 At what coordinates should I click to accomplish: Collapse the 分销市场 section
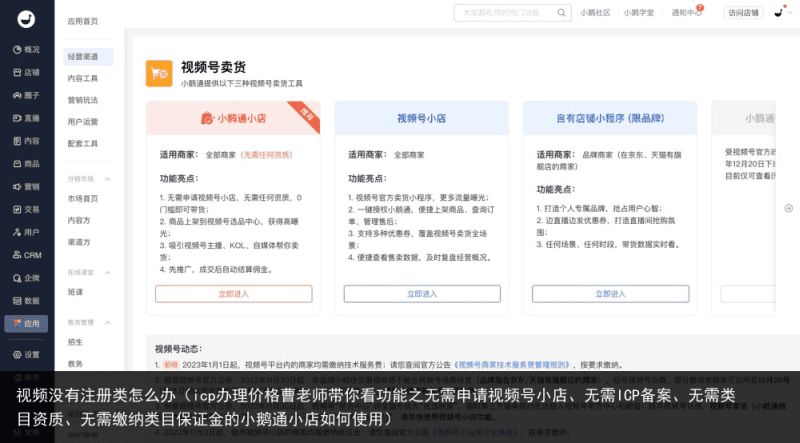point(108,179)
